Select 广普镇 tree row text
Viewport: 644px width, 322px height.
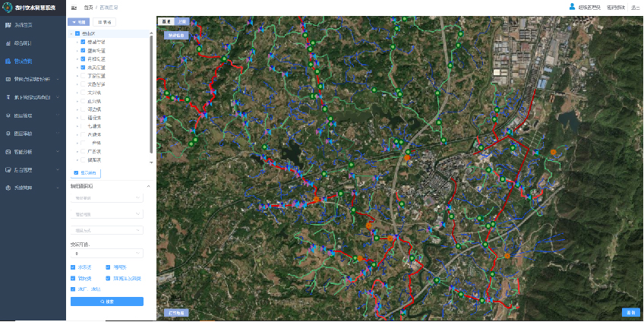[94, 152]
